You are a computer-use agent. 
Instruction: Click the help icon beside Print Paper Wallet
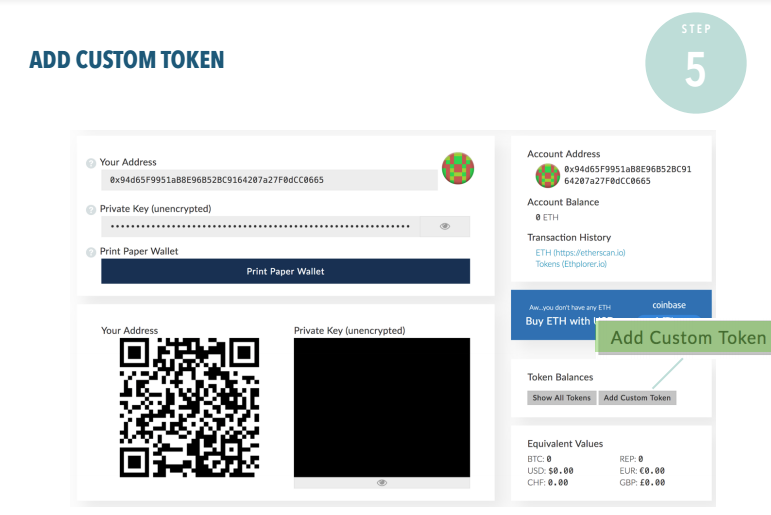91,252
